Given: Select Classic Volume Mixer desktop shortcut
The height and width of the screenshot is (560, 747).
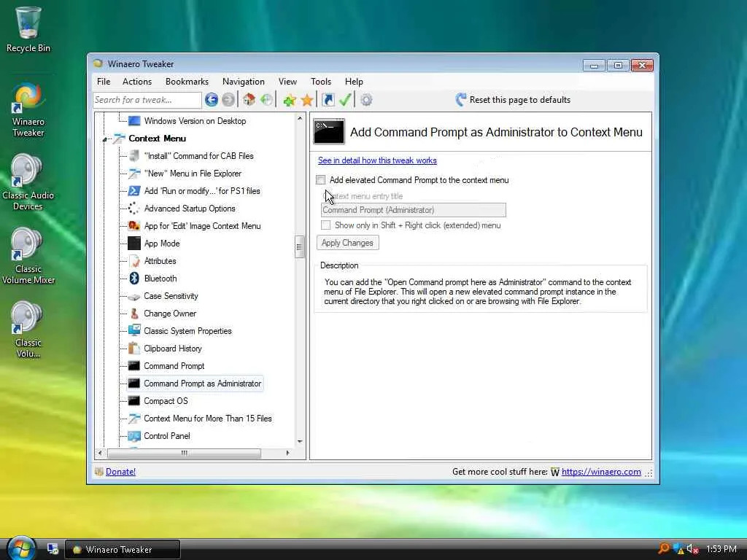Looking at the screenshot, I should [28, 256].
